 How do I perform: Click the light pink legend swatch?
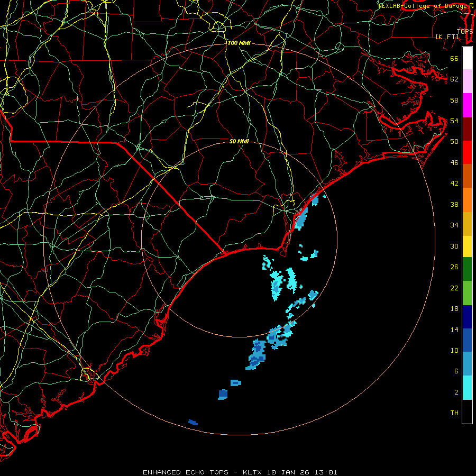point(467,81)
